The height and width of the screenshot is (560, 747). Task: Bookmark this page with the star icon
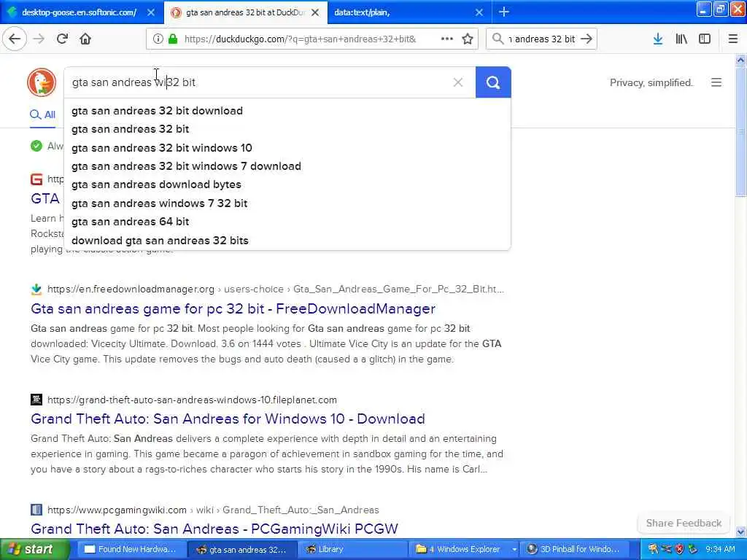point(468,39)
